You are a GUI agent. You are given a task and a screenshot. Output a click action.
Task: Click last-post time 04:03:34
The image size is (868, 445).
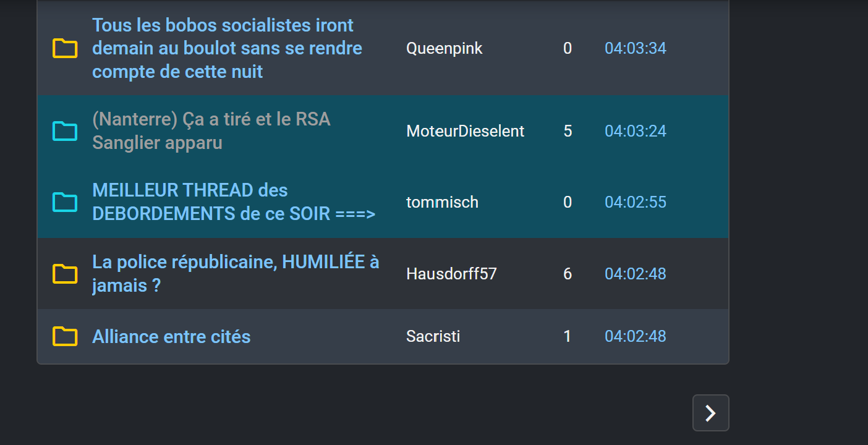(636, 48)
